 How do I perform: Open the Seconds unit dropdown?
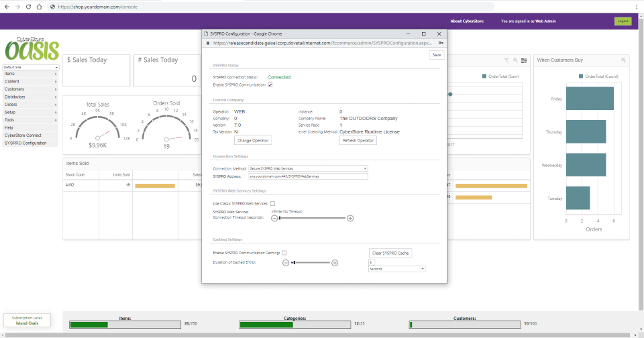pyautogui.click(x=396, y=269)
